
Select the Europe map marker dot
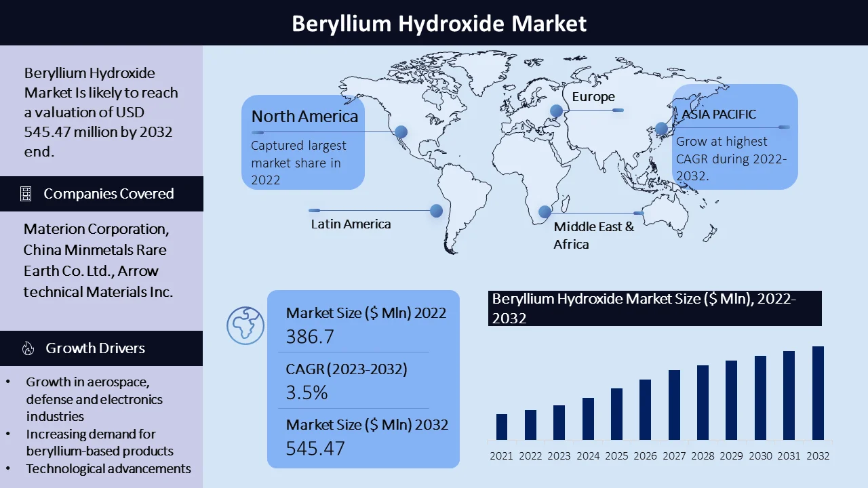[556, 110]
